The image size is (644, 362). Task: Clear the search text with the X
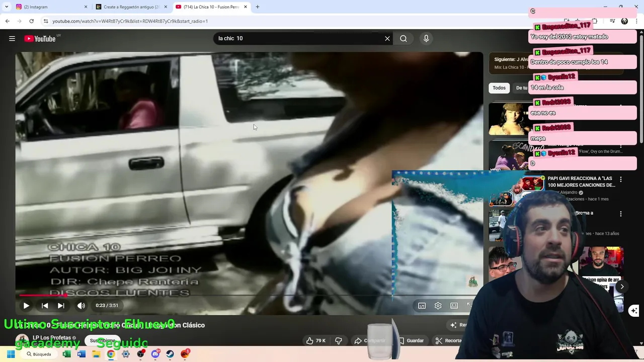tap(387, 39)
